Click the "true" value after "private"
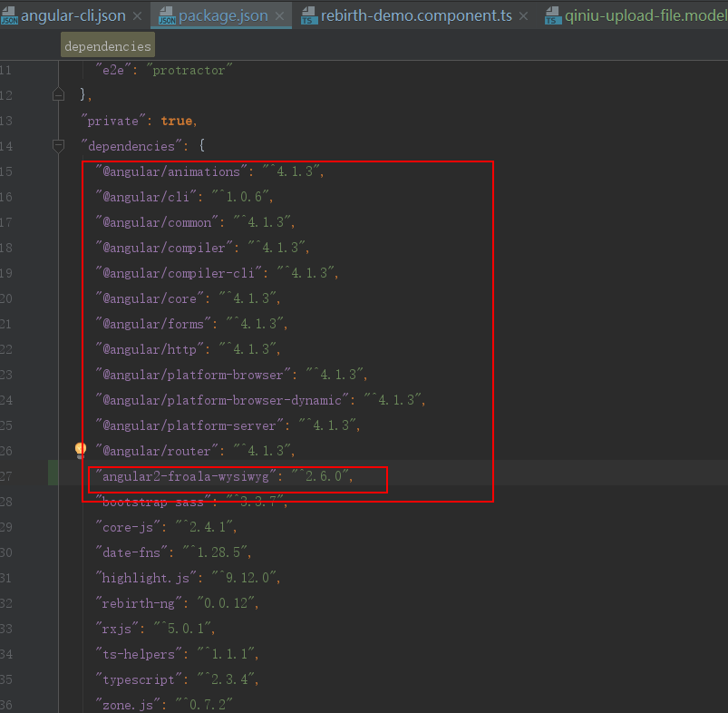 click(177, 120)
